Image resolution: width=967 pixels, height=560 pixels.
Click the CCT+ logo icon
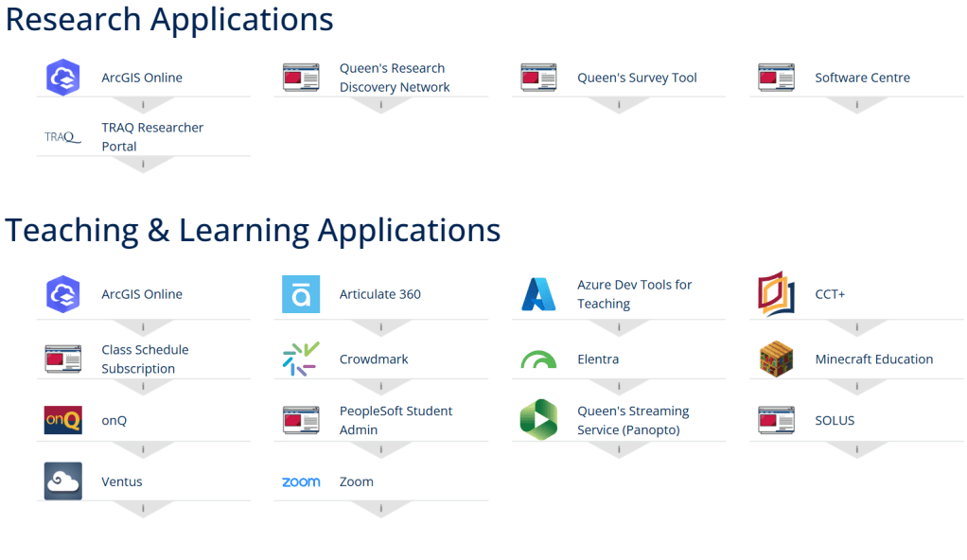click(x=776, y=294)
